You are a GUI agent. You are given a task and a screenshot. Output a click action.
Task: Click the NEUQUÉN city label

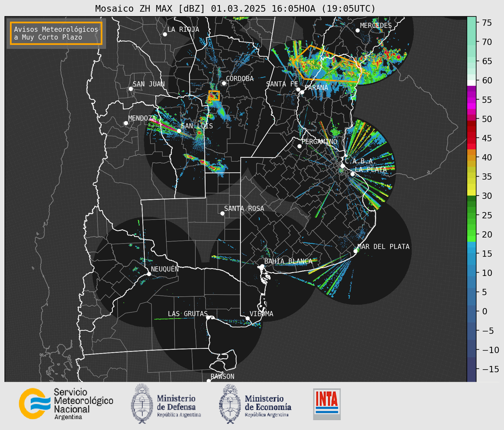pos(165,269)
